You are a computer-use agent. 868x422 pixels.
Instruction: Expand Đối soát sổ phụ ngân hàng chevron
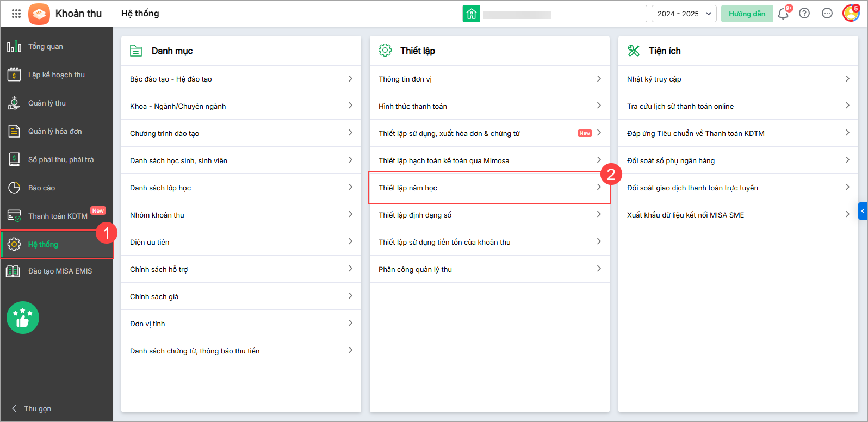[x=847, y=160]
